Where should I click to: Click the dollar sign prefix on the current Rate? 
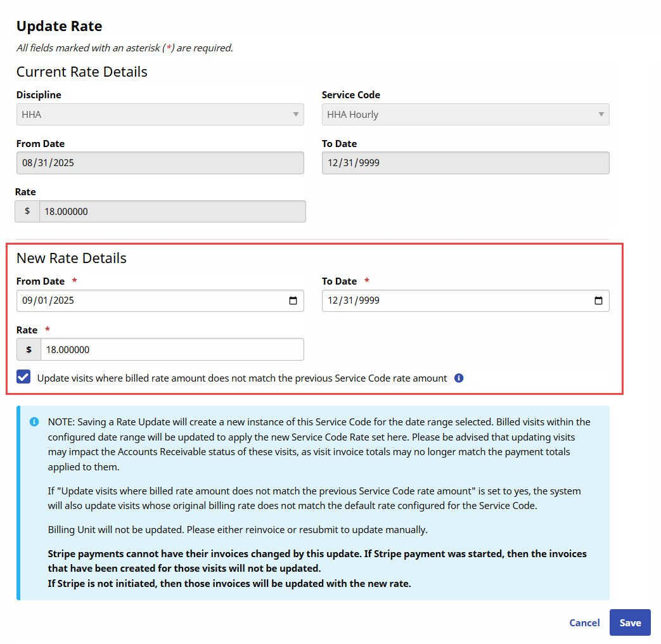pos(28,211)
